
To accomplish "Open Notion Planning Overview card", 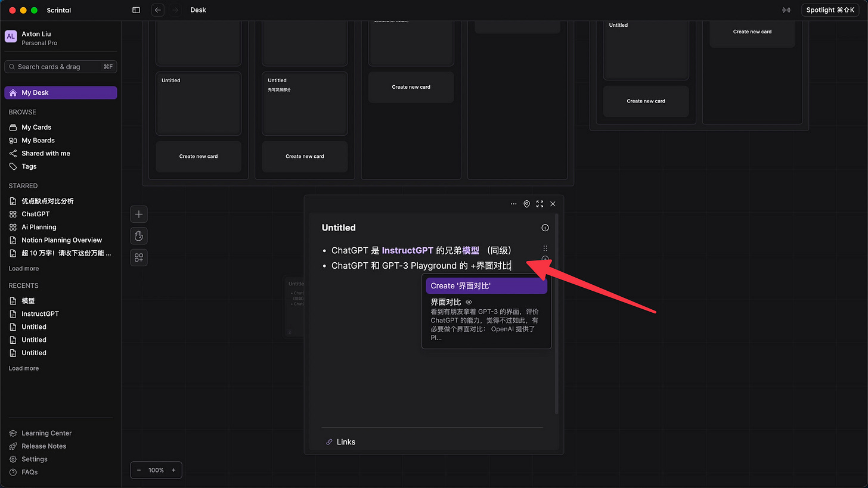I will [62, 241].
